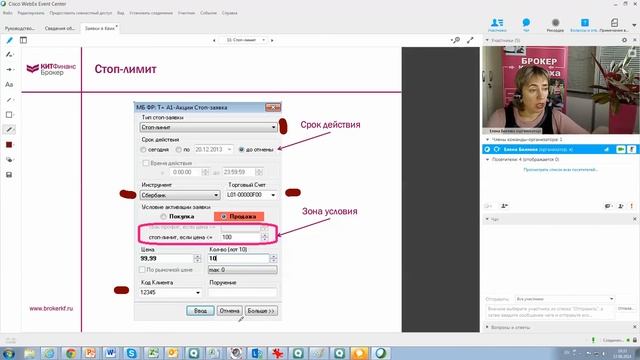
Task: Open 'Предоставить совместный доступ' menu
Action: tap(80, 13)
